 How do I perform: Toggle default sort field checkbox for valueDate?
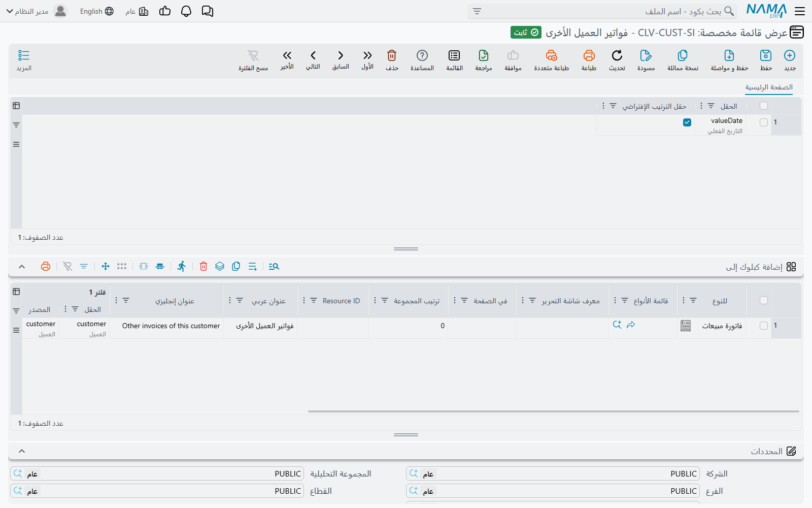[x=687, y=122]
